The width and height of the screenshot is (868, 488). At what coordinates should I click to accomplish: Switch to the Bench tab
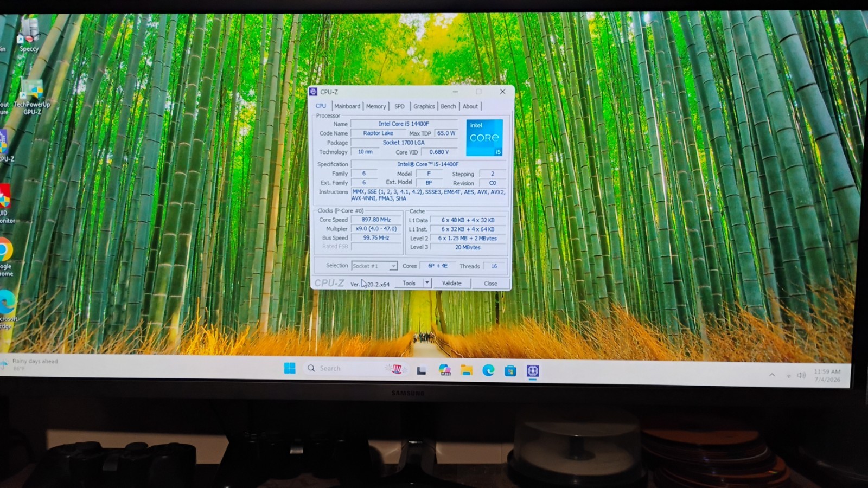tap(448, 106)
